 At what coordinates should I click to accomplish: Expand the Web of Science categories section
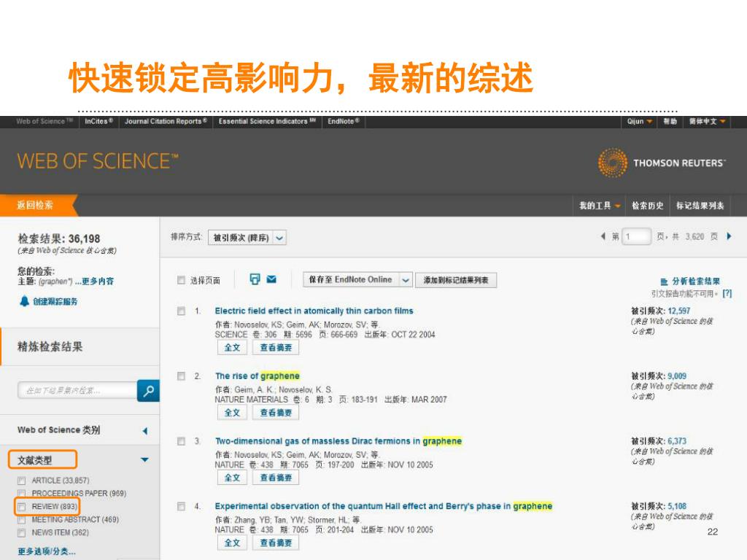(145, 431)
